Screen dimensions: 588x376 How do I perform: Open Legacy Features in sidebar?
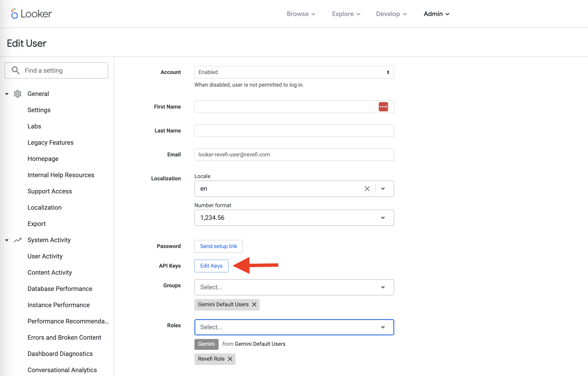coord(50,142)
